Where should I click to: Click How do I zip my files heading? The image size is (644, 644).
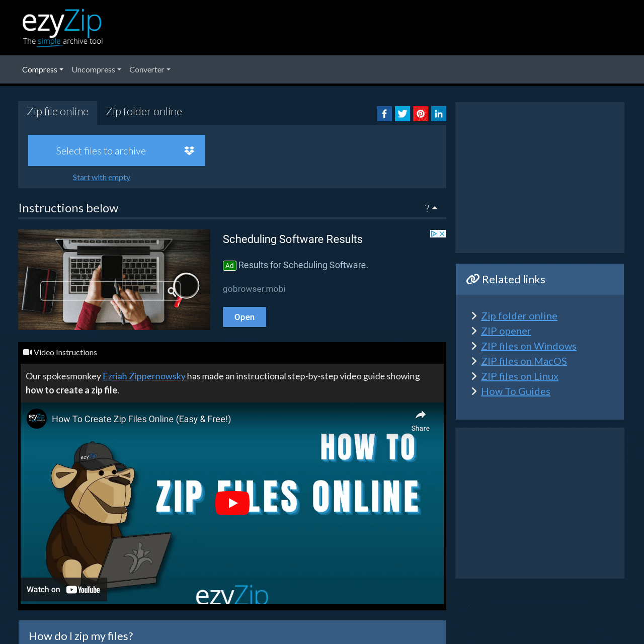coord(81,636)
